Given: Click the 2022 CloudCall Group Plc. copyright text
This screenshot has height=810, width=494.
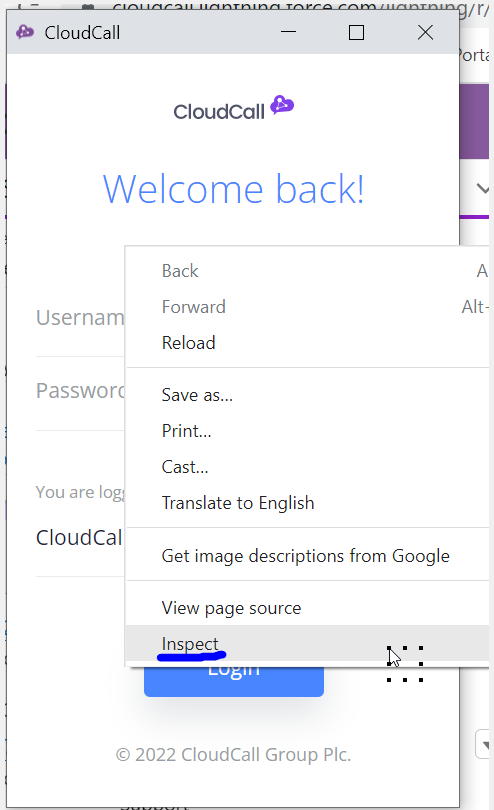Looking at the screenshot, I should pos(234,755).
